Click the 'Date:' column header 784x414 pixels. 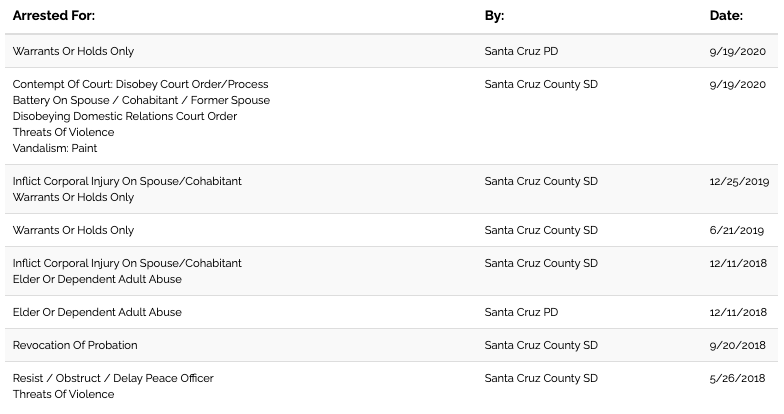click(x=726, y=16)
